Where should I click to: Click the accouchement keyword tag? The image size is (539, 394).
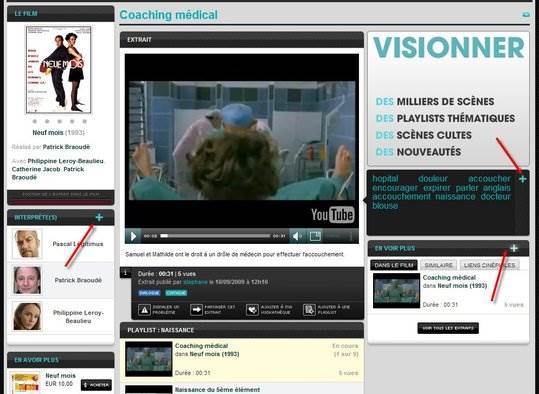(x=401, y=197)
